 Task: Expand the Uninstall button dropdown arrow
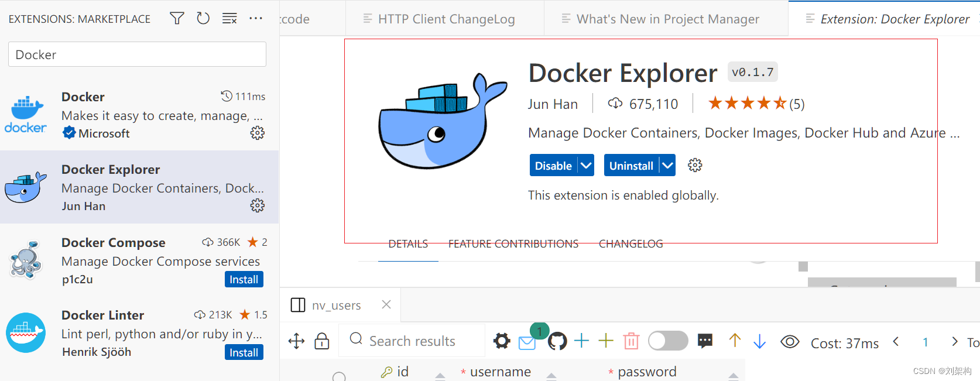[x=667, y=166]
